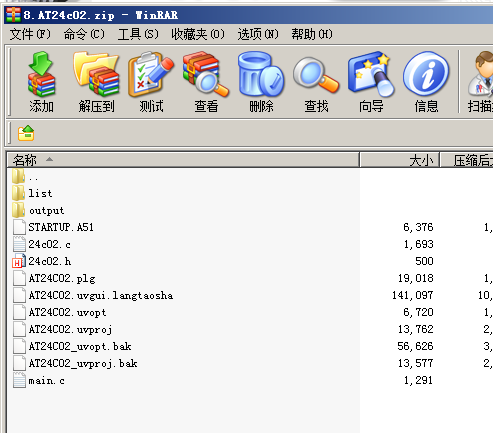Select the file name AT24C02.uvopt
The image size is (493, 433).
[67, 313]
